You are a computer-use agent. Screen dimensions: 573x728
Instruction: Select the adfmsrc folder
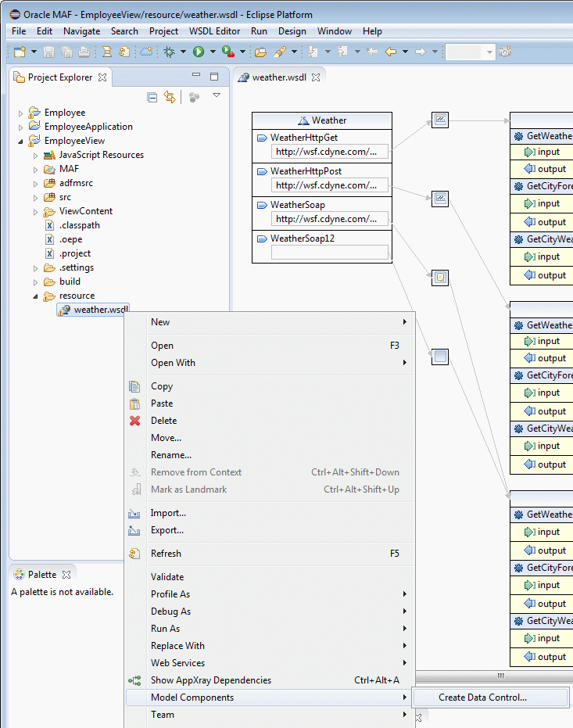tap(76, 183)
